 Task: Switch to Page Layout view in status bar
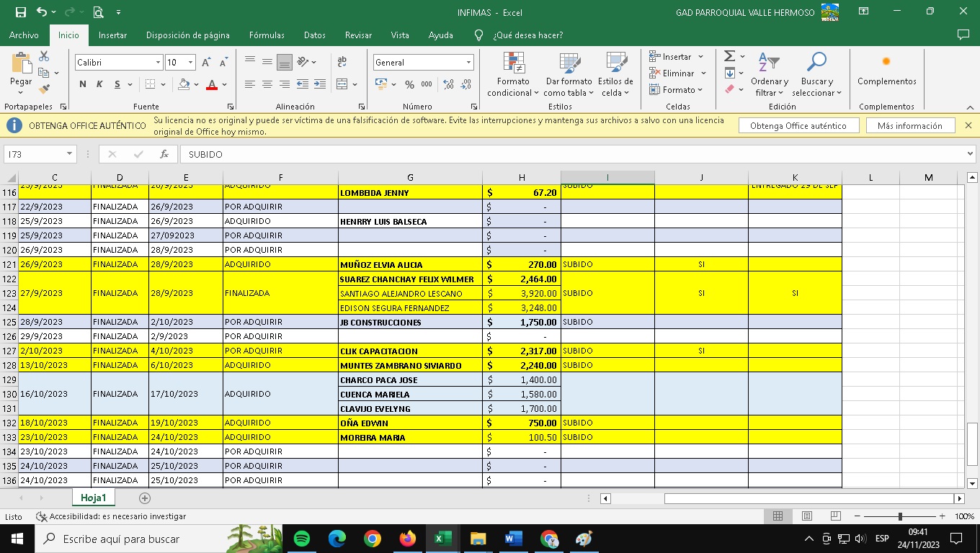pos(807,516)
